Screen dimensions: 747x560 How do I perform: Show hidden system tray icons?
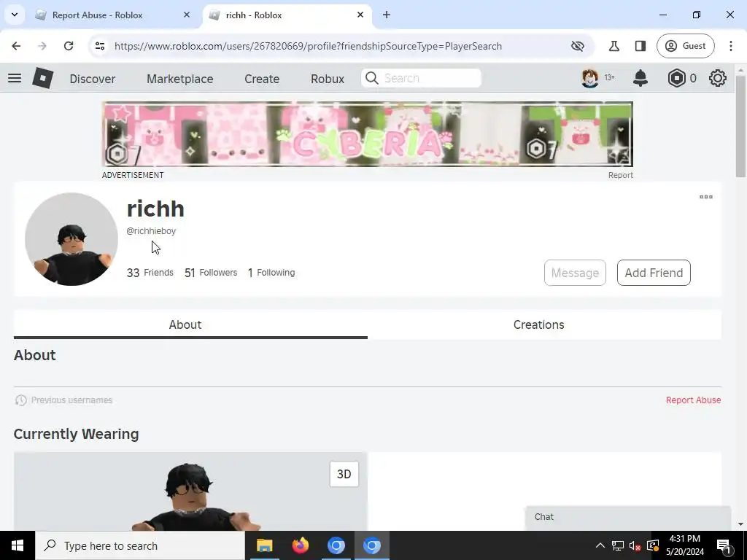pyautogui.click(x=600, y=545)
